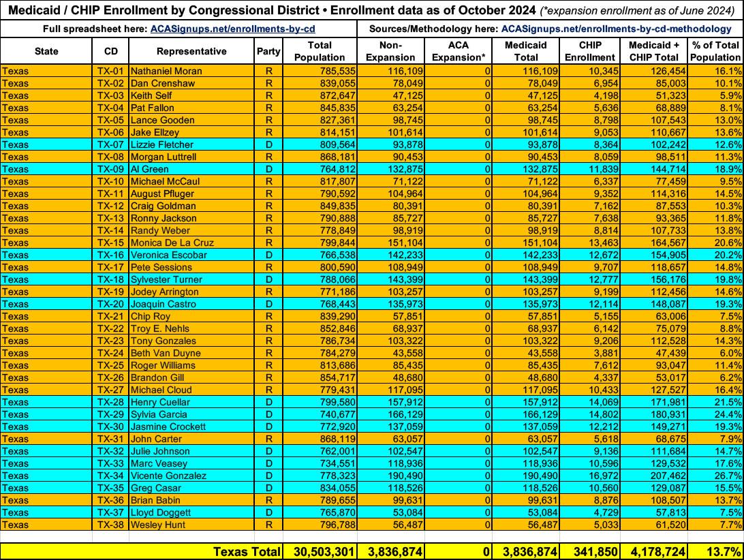This screenshot has height=560, width=744.
Task: Click the Total Population column header
Action: 319,51
